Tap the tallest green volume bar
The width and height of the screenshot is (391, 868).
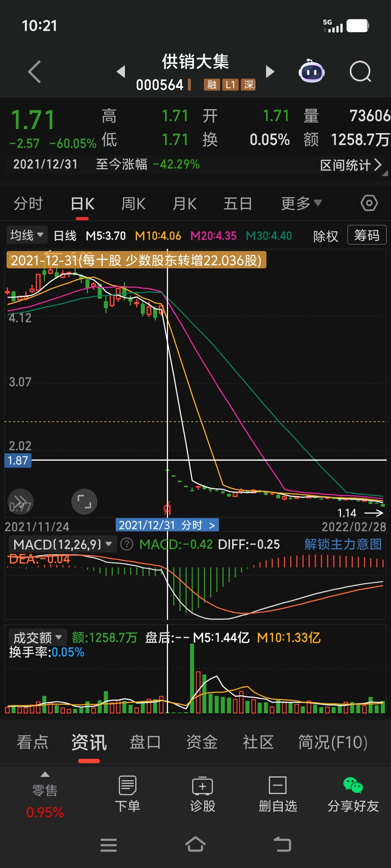point(192,678)
